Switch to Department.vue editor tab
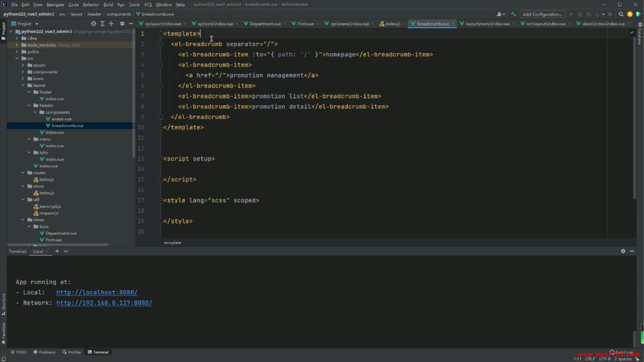The height and width of the screenshot is (362, 644). [265, 24]
